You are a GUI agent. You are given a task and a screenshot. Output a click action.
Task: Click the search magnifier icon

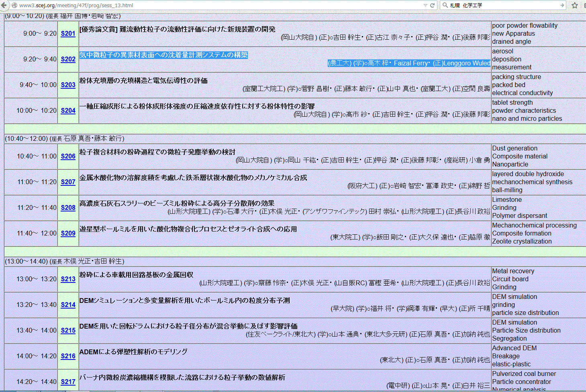pyautogui.click(x=445, y=5)
